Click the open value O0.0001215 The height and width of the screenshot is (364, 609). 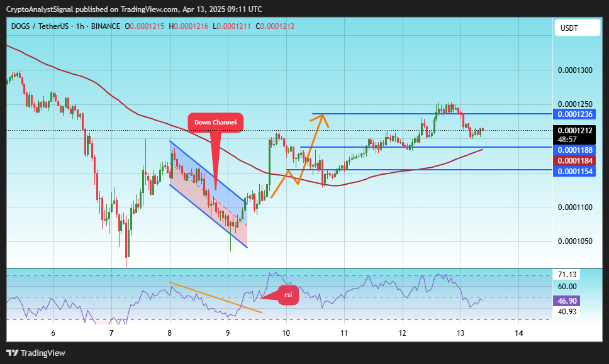point(145,26)
